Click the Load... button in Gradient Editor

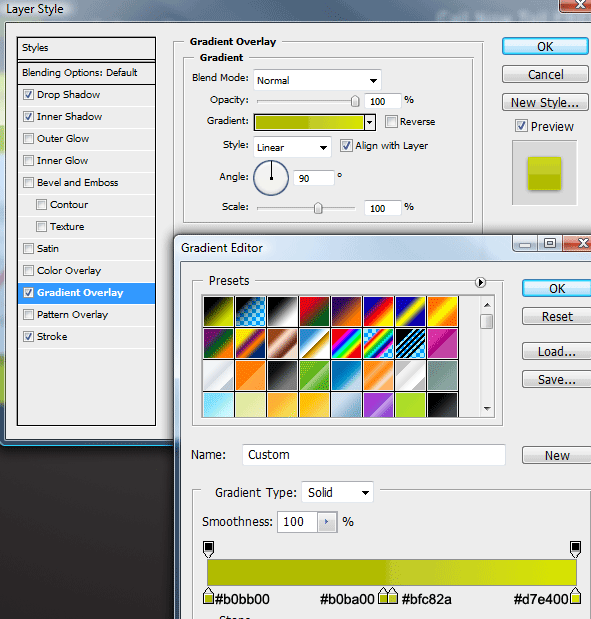tap(557, 351)
